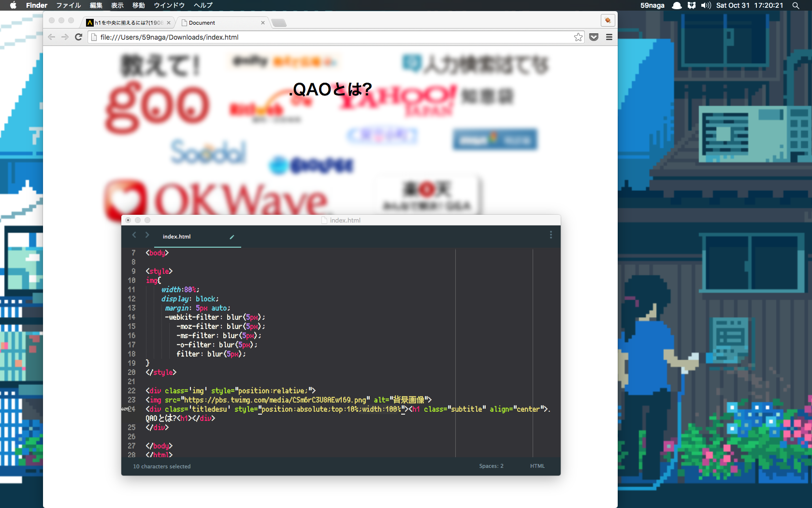This screenshot has width=812, height=508.
Task: Go back in browser history
Action: coord(52,37)
